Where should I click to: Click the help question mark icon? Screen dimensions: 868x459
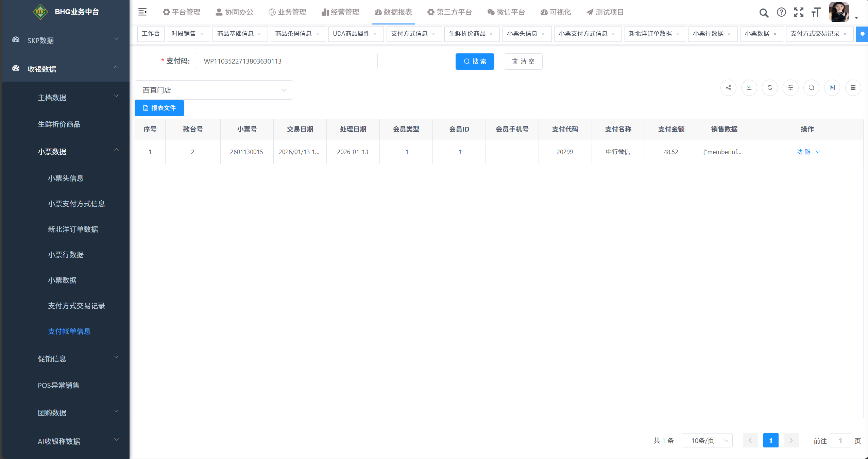(x=781, y=12)
